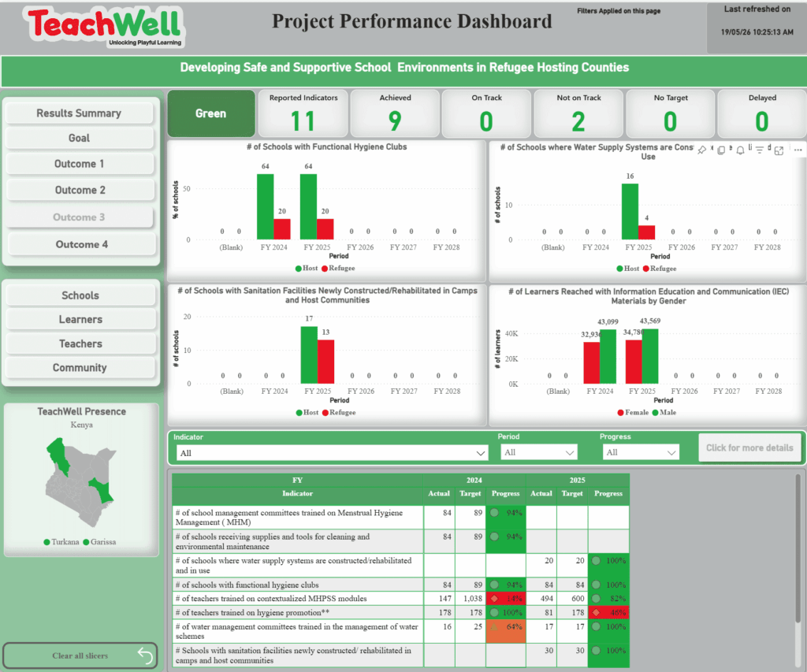Screen dimensions: 807x672
Task: Toggle the Refugee legend in the Hygiene Clubs chart
Action: 338,268
